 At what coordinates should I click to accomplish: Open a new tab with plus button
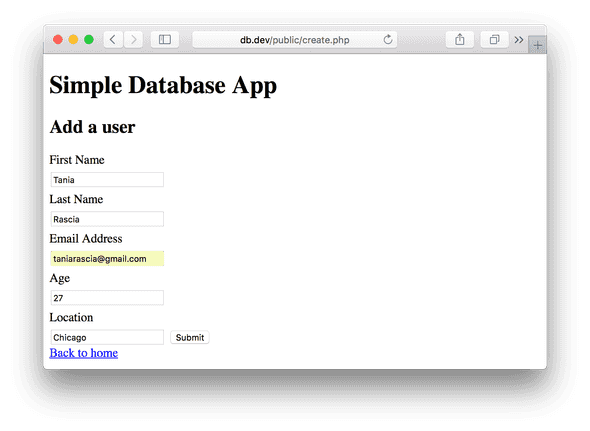point(537,45)
